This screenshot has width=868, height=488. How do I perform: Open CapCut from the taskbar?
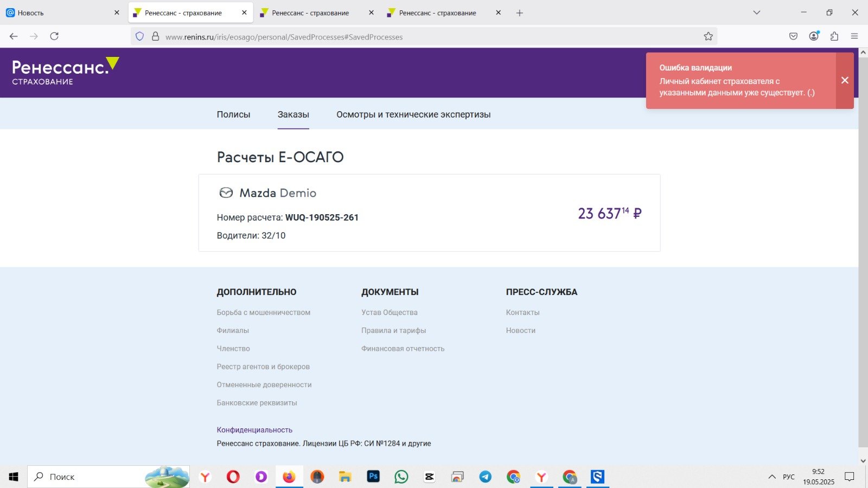[x=429, y=477]
